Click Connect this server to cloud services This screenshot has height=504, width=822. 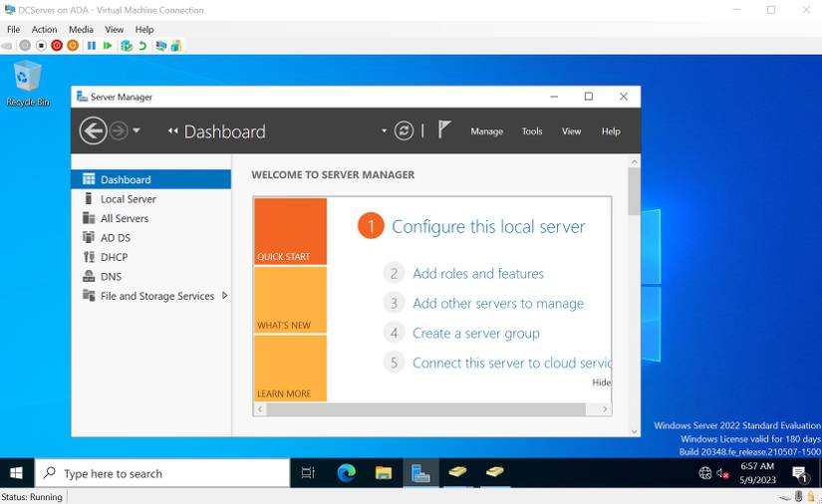tap(512, 364)
